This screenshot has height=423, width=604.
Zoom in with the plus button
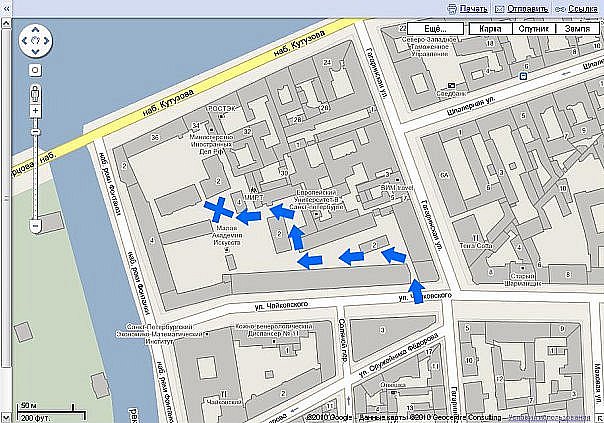[35, 111]
